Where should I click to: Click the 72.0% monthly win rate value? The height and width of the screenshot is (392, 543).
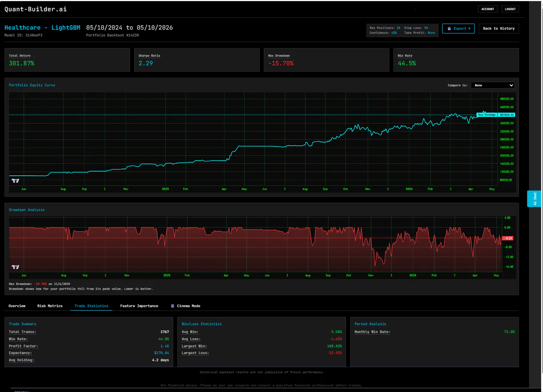coord(510,332)
